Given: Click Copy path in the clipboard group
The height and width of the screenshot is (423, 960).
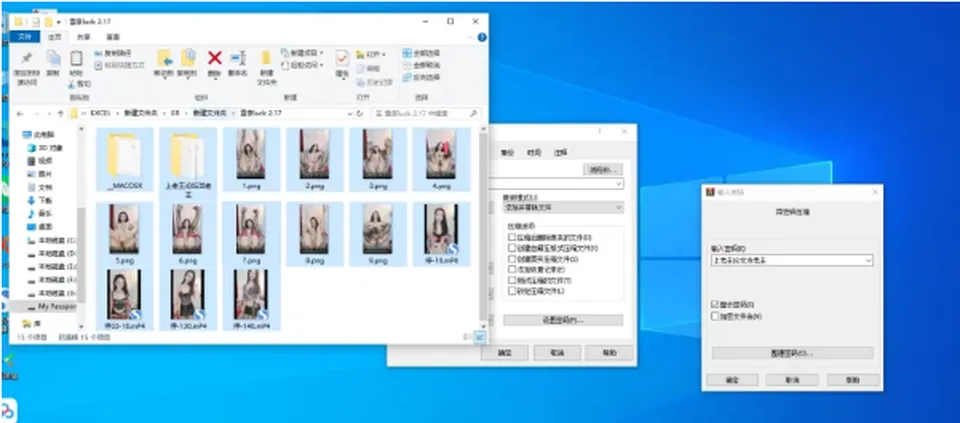Looking at the screenshot, I should click(113, 53).
